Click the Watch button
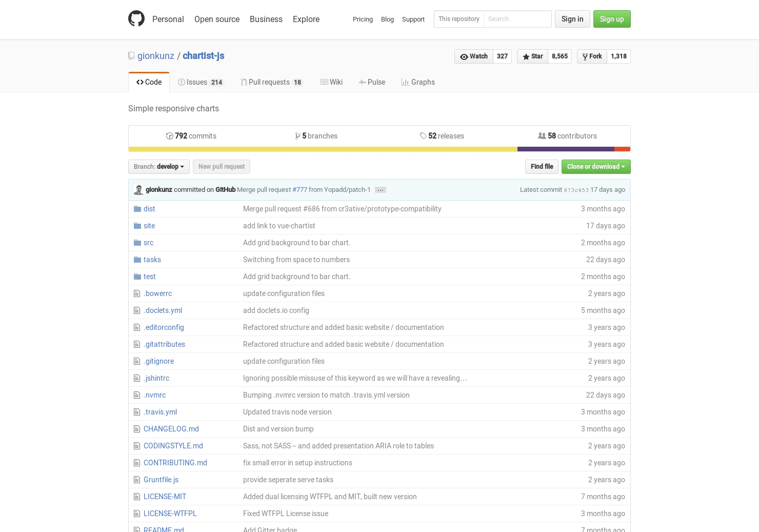The image size is (759, 532). pyautogui.click(x=474, y=56)
